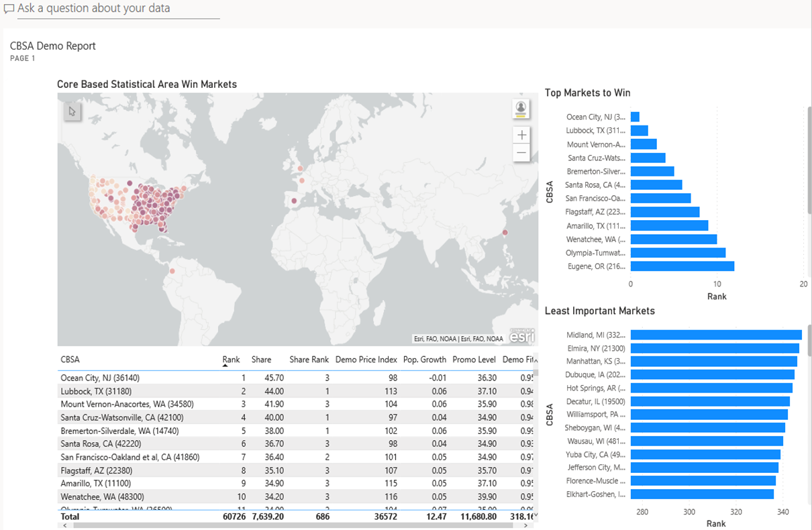
Task: Select Bremerton-Silverdale, WA (14740) row
Action: point(296,431)
